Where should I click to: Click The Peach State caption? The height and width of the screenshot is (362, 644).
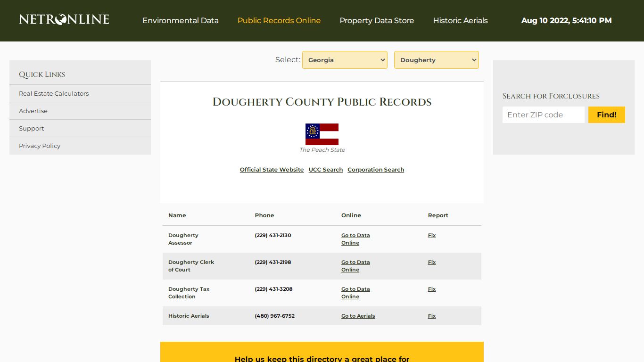[x=322, y=150]
